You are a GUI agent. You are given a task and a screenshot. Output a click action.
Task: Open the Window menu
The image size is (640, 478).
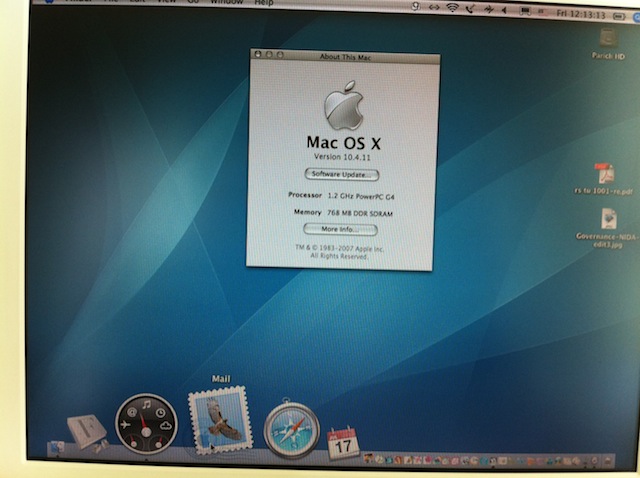pos(226,3)
